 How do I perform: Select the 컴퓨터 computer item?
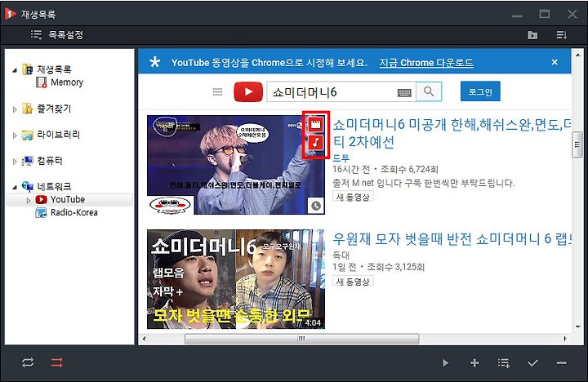pos(50,161)
